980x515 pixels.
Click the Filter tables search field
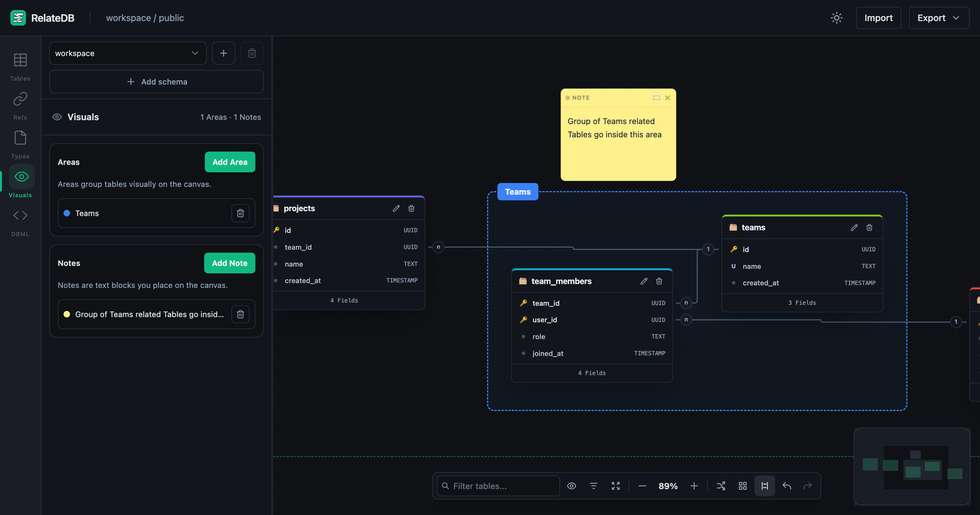497,486
